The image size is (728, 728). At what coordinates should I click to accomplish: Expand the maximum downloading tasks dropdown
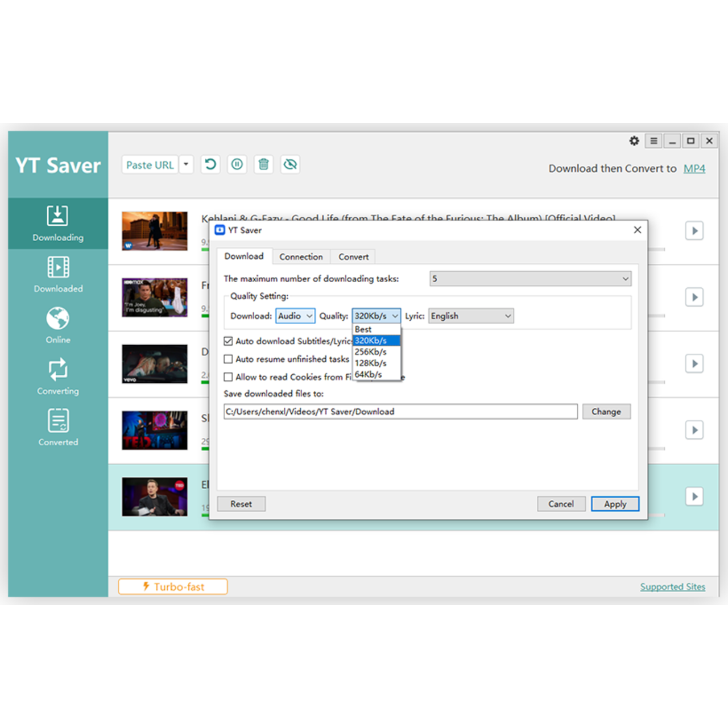[x=530, y=279]
